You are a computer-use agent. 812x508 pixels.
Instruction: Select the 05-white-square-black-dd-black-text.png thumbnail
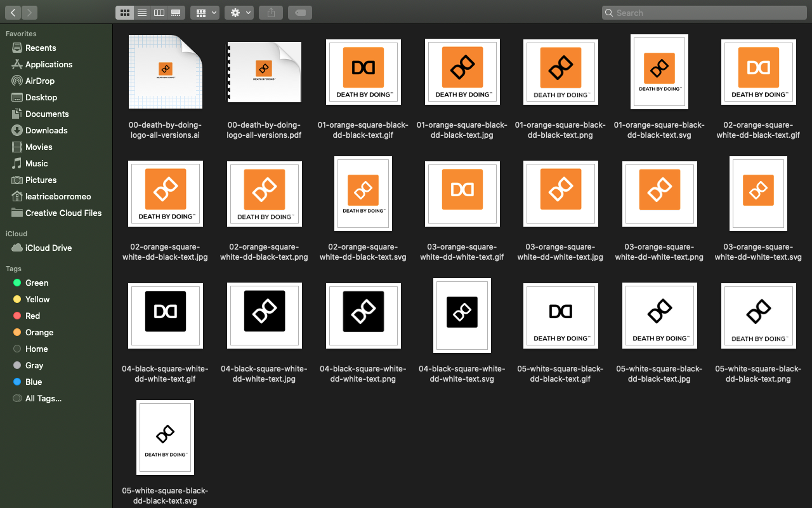point(759,316)
